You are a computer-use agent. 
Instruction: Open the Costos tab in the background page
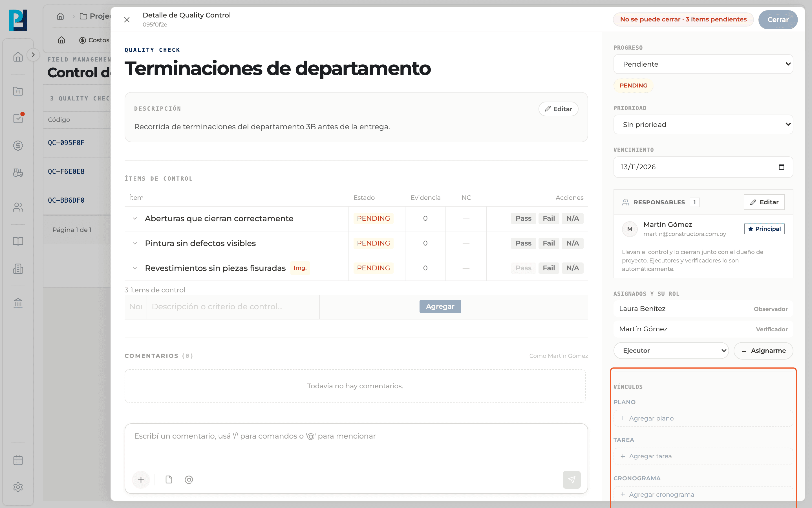(94, 40)
